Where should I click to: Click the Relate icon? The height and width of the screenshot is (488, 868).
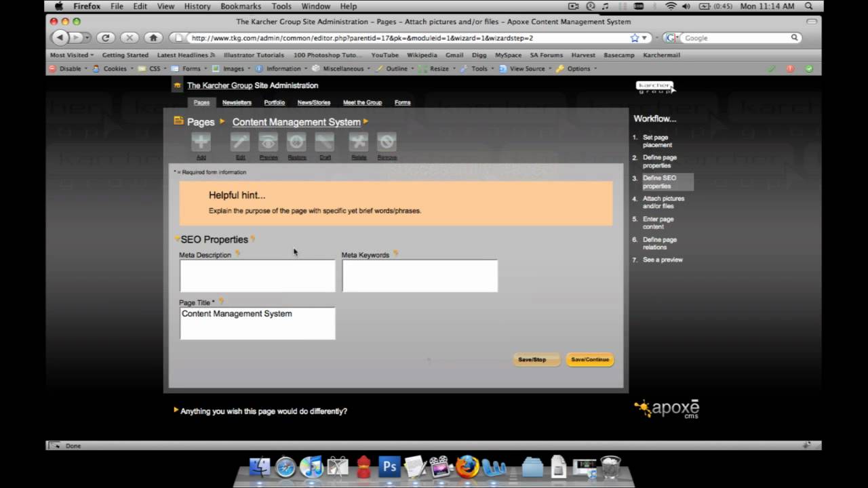click(x=359, y=142)
